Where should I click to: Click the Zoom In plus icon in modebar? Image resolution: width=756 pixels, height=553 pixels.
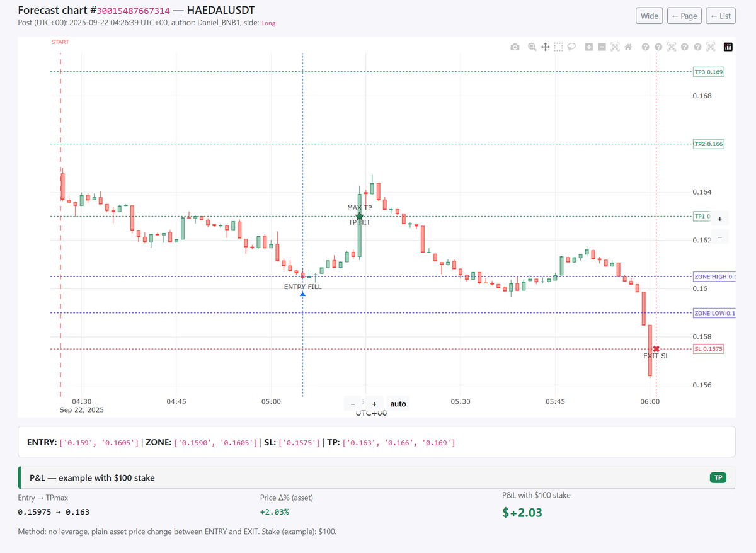[588, 47]
